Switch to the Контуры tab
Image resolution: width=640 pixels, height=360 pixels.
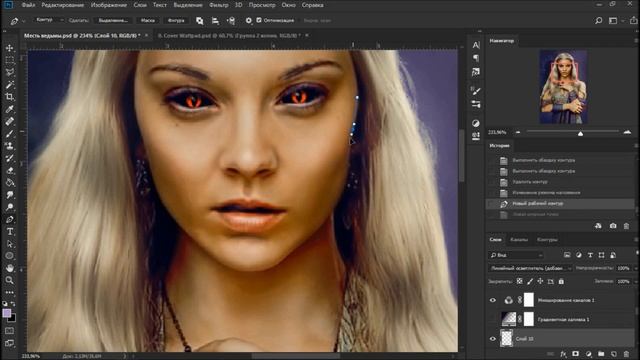(547, 240)
